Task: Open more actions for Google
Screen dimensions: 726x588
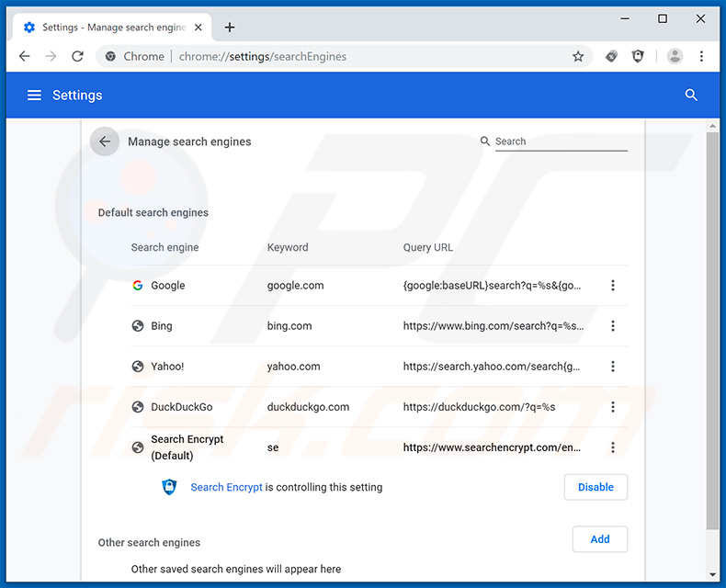Action: 613,285
